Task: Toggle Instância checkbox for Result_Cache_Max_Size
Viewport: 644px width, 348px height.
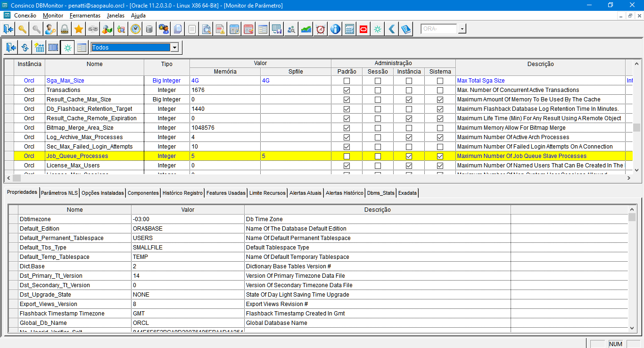Action: [x=409, y=99]
